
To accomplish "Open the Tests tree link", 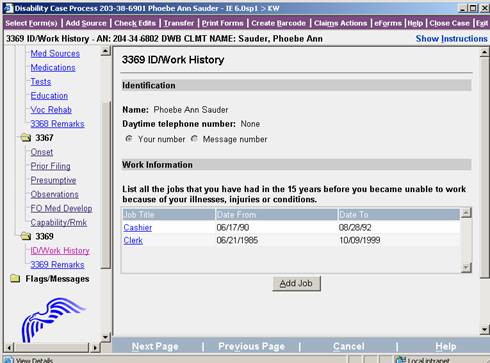I will click(41, 82).
